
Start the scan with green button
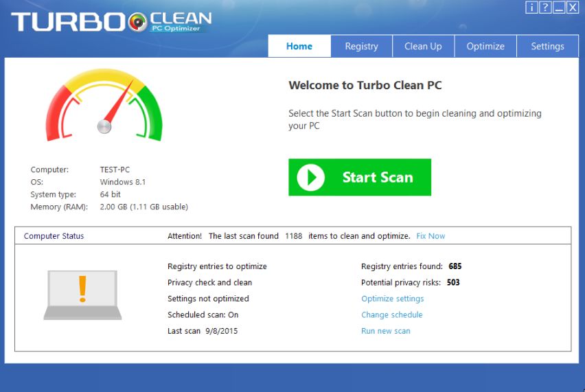tap(360, 177)
